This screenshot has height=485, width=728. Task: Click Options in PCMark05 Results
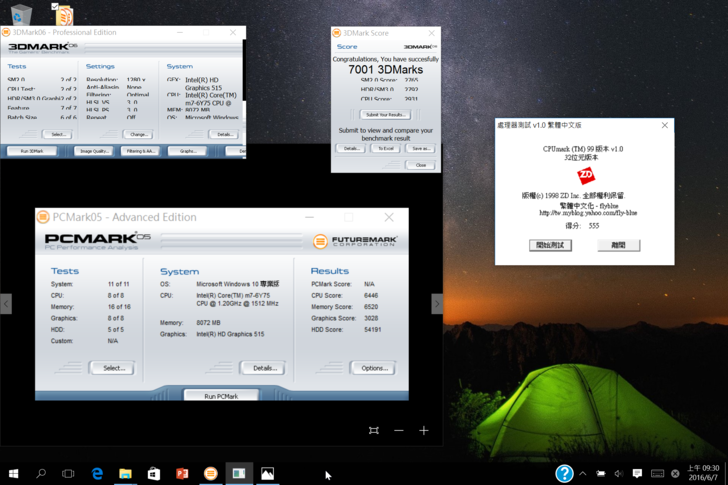click(374, 368)
